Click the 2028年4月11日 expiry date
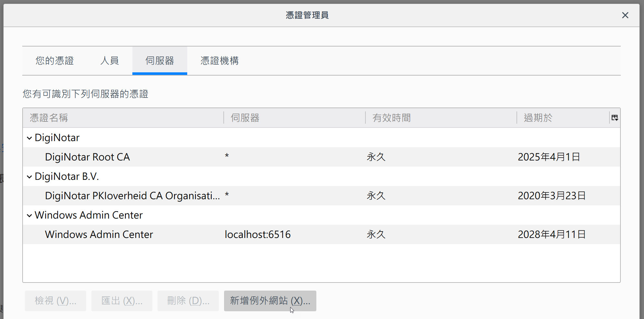The image size is (644, 319). [x=552, y=234]
